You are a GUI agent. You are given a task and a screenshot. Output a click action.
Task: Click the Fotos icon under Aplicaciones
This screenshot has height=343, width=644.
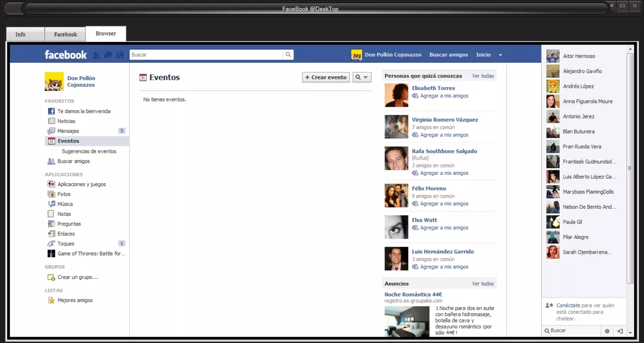click(51, 194)
